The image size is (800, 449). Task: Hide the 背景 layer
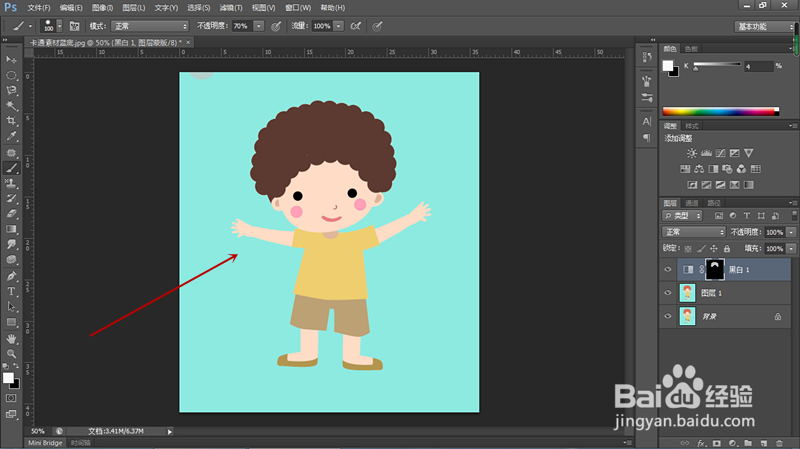pos(668,316)
